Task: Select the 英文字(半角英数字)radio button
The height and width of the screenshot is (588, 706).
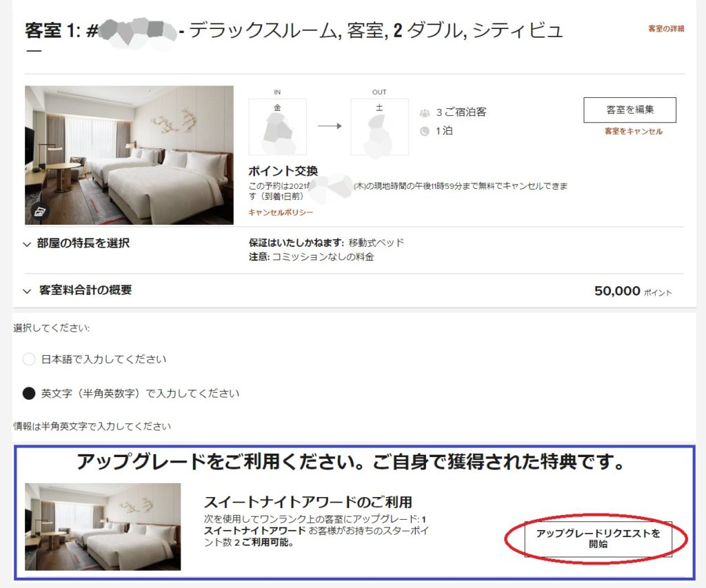Action: 29,394
